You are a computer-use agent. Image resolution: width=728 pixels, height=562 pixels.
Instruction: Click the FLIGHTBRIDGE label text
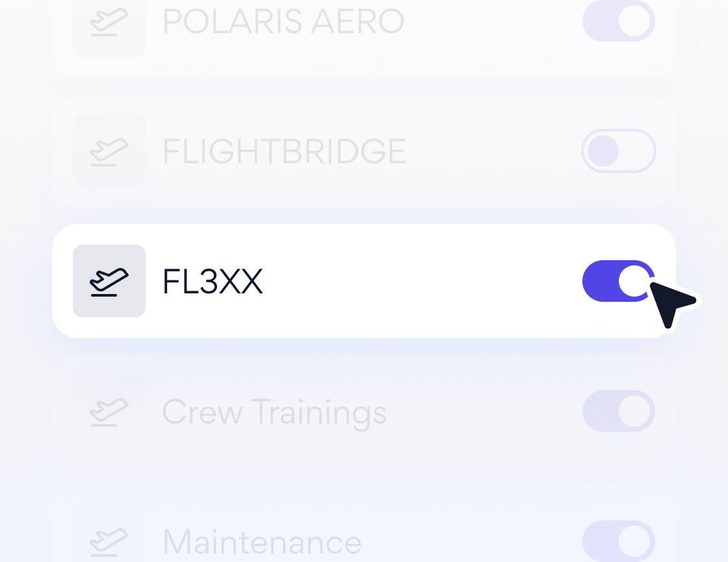coord(284,151)
